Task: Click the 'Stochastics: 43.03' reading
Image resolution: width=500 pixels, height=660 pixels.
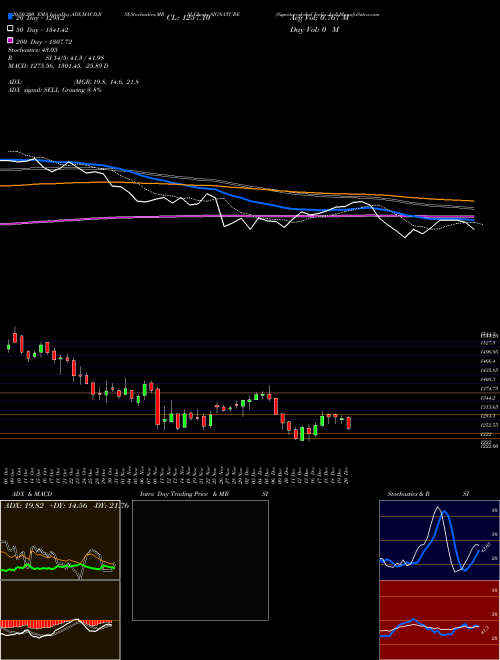Action: coord(33,50)
